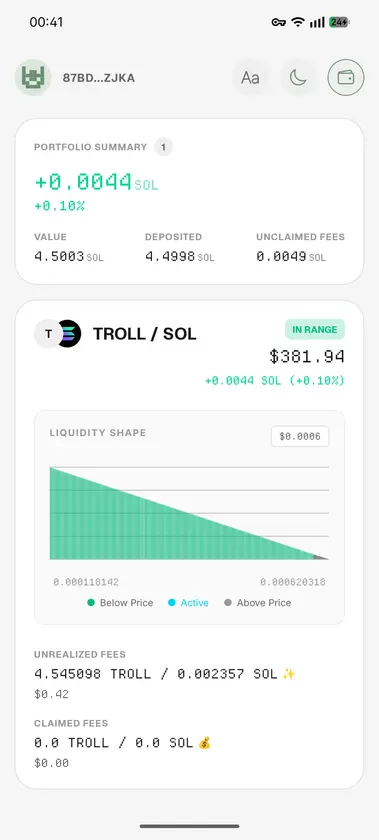
Task: Toggle the Below Price legend dot
Action: [x=91, y=603]
